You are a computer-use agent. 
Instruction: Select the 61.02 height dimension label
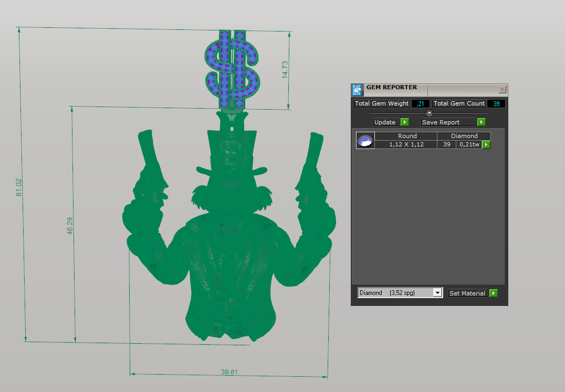click(x=19, y=187)
